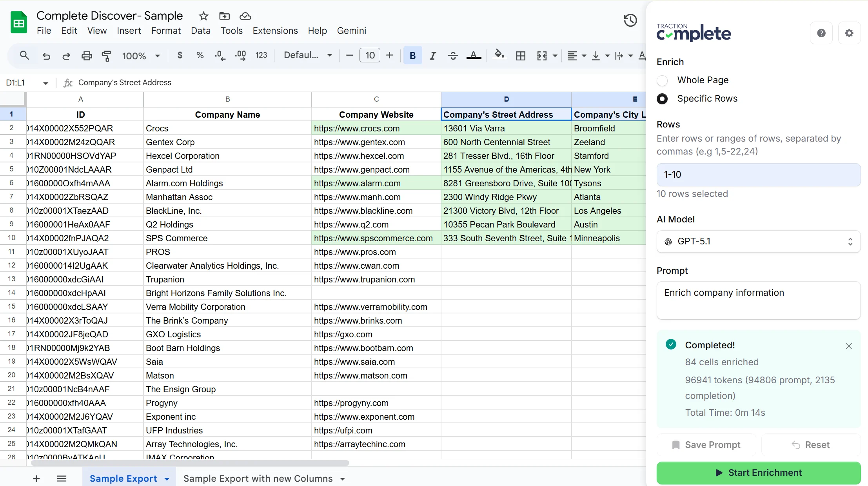Click the fill color bucket icon
Screen dimensions: 868x486
tap(499, 55)
